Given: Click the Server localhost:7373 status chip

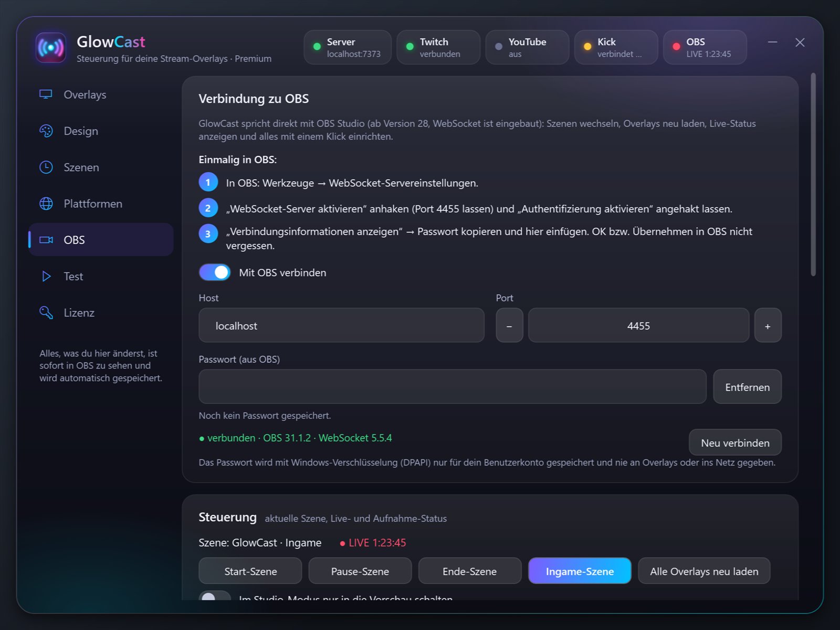Looking at the screenshot, I should coord(348,47).
